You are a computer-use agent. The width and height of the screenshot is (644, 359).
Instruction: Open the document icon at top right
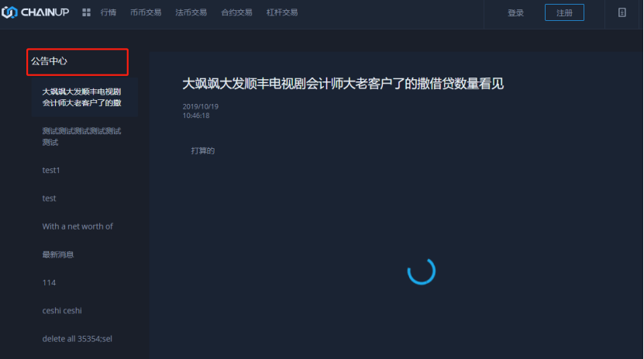[622, 12]
